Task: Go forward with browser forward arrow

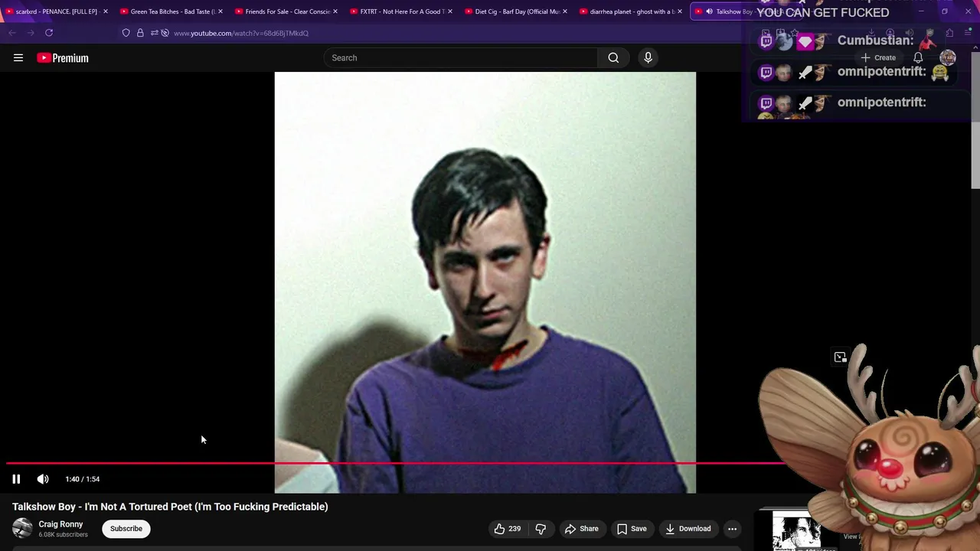Action: 30,33
